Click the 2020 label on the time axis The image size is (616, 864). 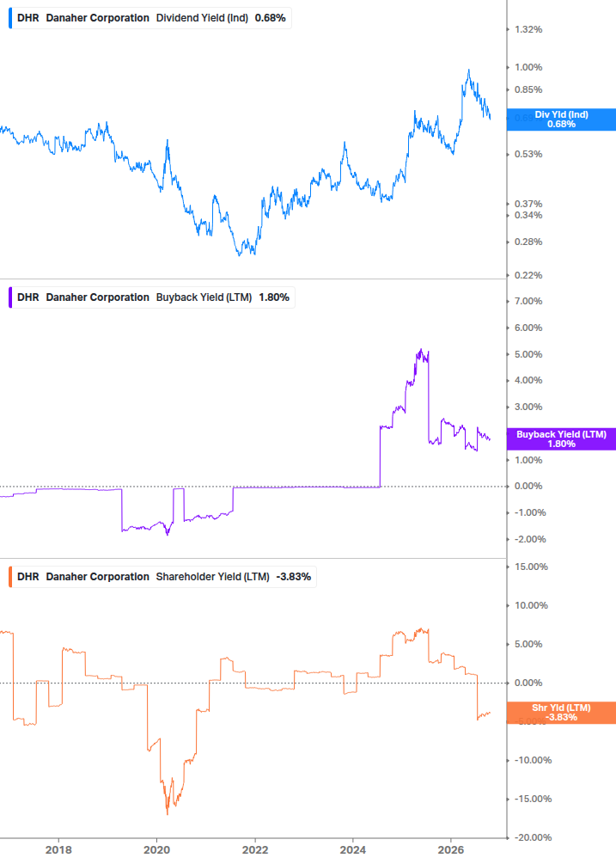(x=157, y=849)
